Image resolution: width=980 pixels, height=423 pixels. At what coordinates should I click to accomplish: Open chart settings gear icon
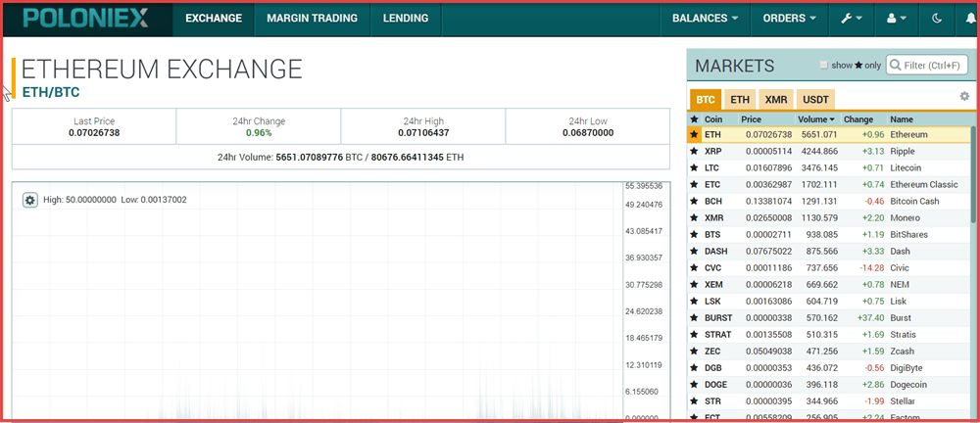coord(30,200)
